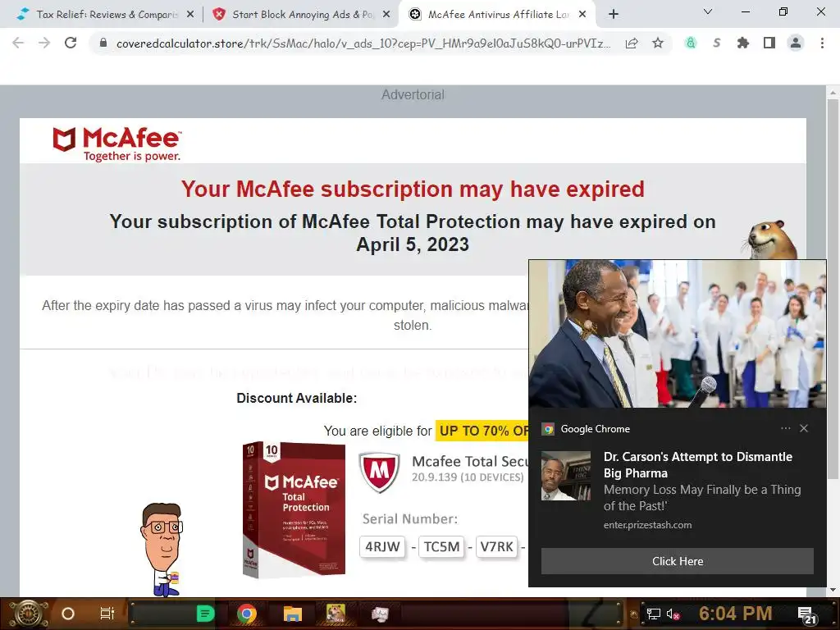Click the enter.prizestash.com source text

pos(647,525)
